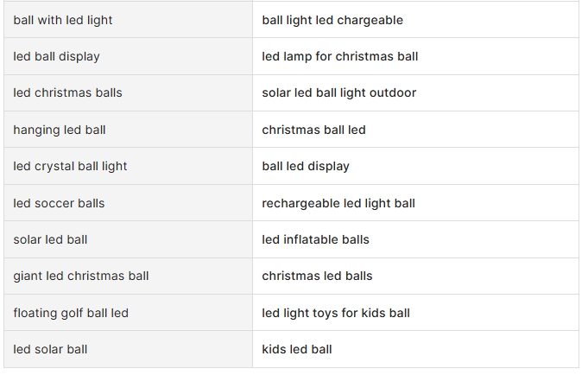Click 'led solar ball' entry
This screenshot has height=375, width=588.
click(x=50, y=349)
